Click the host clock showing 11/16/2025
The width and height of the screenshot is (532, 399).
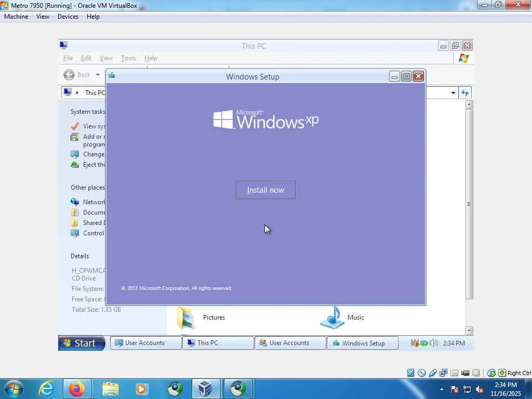506,389
